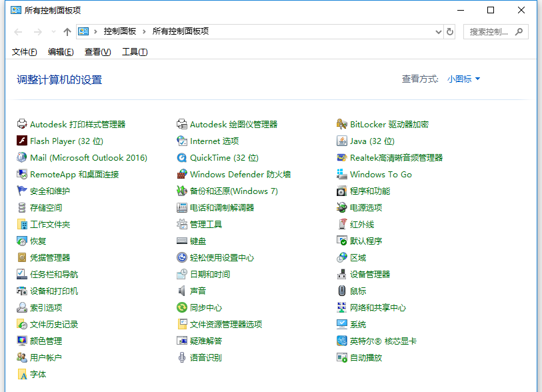
Task: Open the 声音 speaker icon
Action: coord(182,291)
